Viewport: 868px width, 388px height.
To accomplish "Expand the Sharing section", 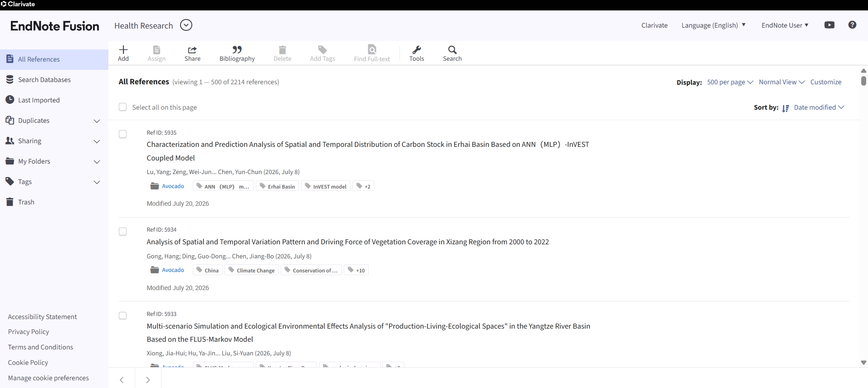I will click(x=97, y=141).
